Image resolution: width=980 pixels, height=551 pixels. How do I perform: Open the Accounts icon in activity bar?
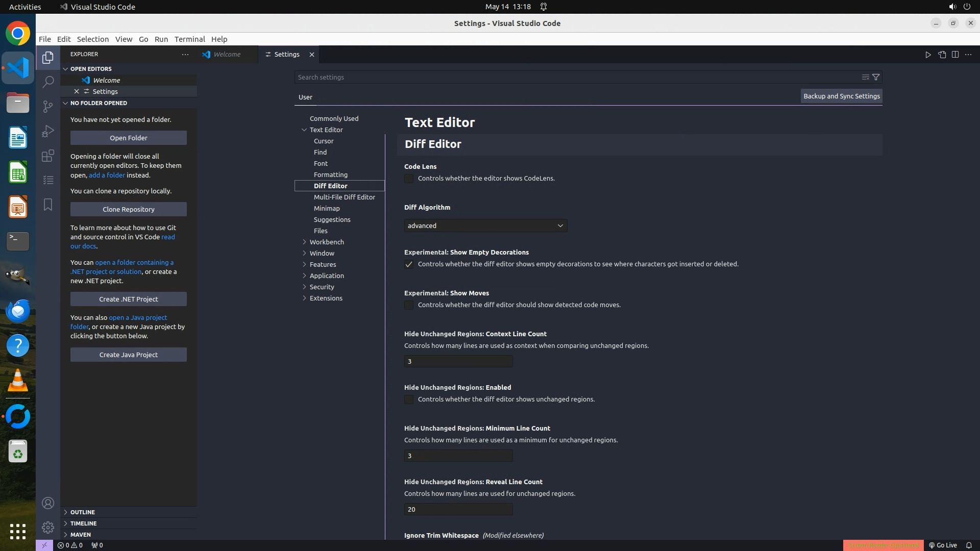(x=48, y=503)
